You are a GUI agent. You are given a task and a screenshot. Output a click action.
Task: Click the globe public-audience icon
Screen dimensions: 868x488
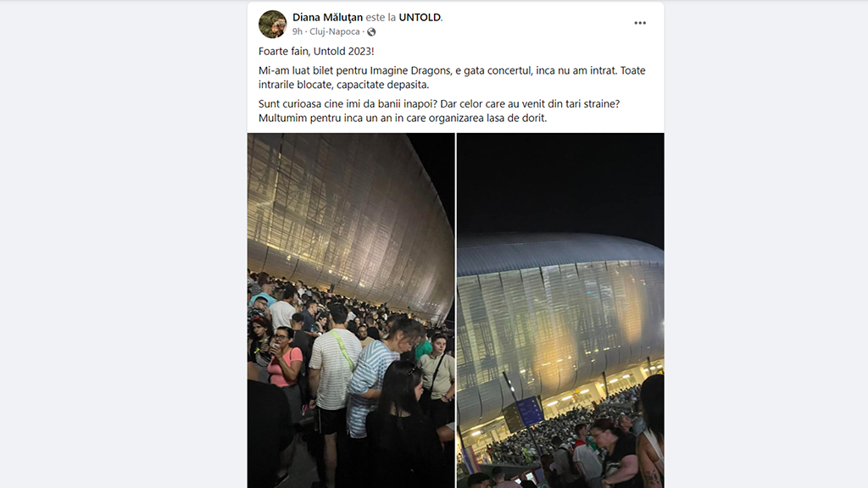tap(371, 32)
